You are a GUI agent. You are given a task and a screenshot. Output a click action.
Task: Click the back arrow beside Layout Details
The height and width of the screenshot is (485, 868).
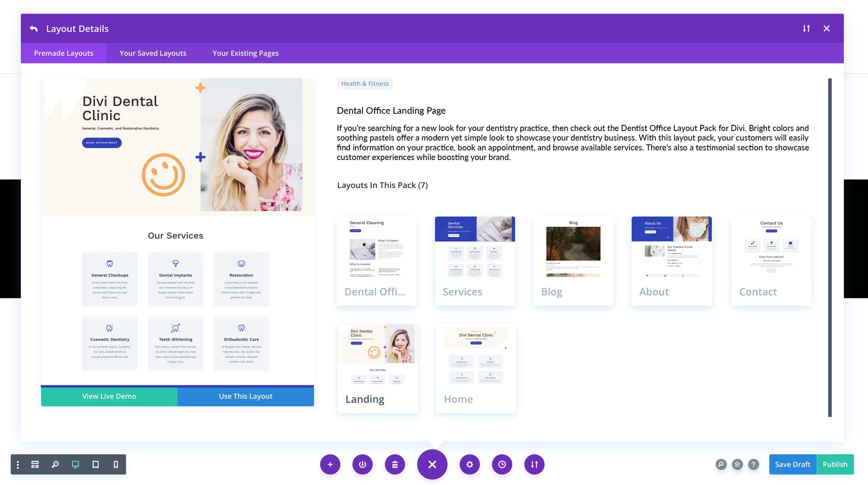coord(33,28)
